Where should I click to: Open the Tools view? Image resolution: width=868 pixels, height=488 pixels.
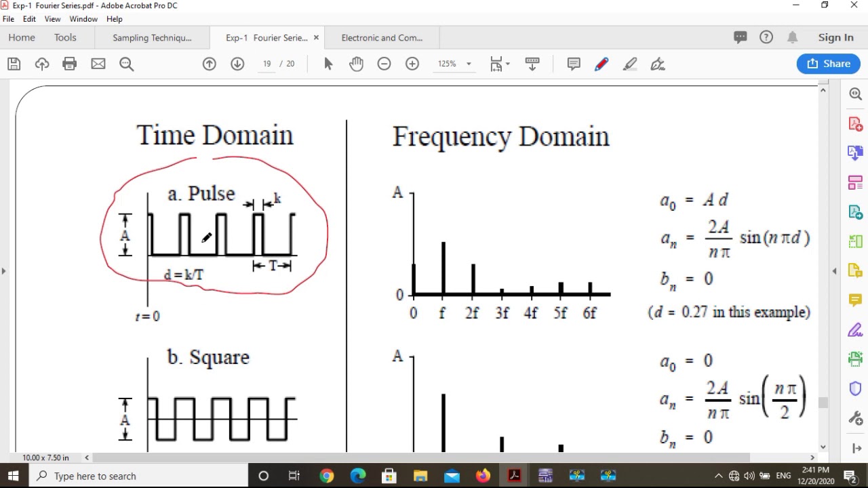[65, 37]
